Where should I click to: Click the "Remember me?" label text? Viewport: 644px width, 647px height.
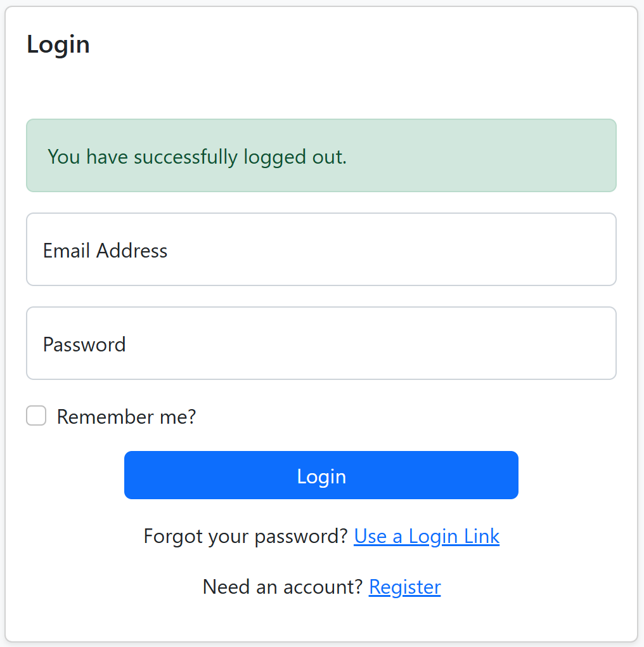click(x=126, y=417)
